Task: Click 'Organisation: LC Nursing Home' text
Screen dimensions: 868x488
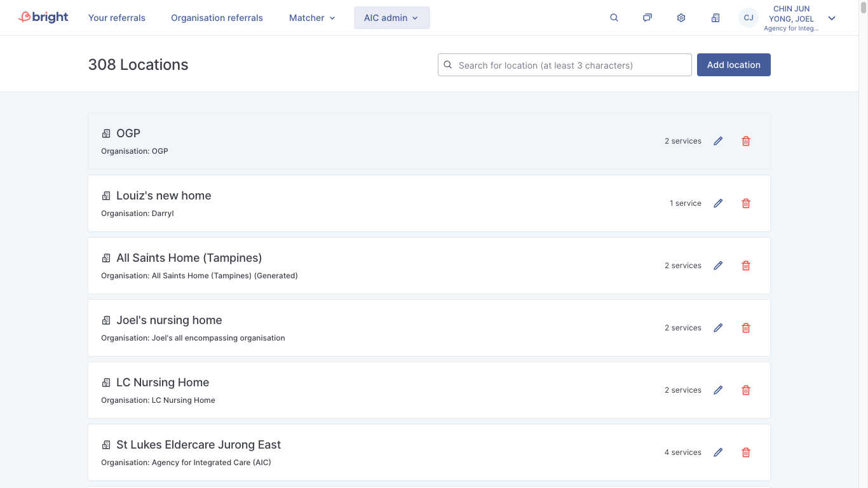Action: pos(158,400)
